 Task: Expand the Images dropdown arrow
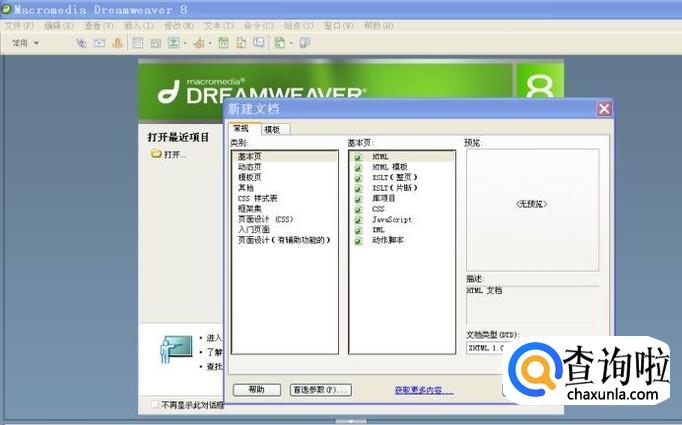[x=185, y=43]
